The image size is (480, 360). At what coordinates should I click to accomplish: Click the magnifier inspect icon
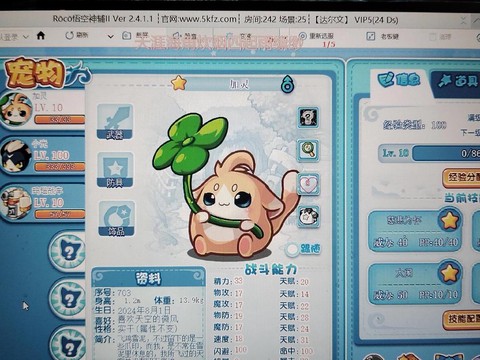pos(308,150)
